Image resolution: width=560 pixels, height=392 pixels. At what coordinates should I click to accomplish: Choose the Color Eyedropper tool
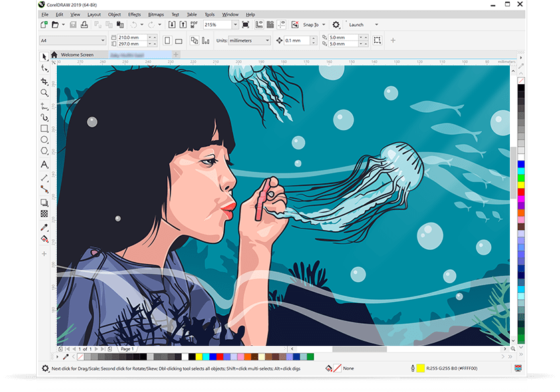pyautogui.click(x=45, y=227)
